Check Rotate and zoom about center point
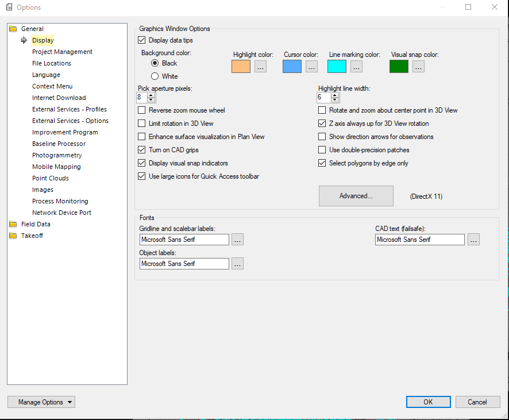509x420 pixels. pos(322,110)
